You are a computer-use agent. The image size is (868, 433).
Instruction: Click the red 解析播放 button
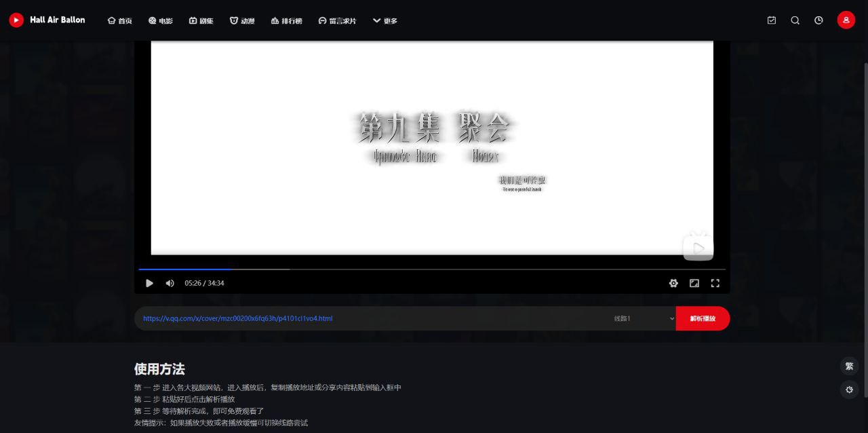[703, 318]
